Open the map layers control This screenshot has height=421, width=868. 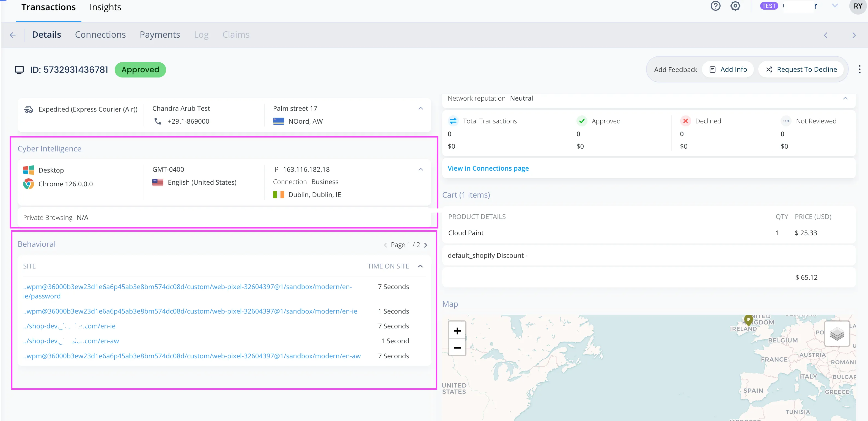[x=837, y=334]
